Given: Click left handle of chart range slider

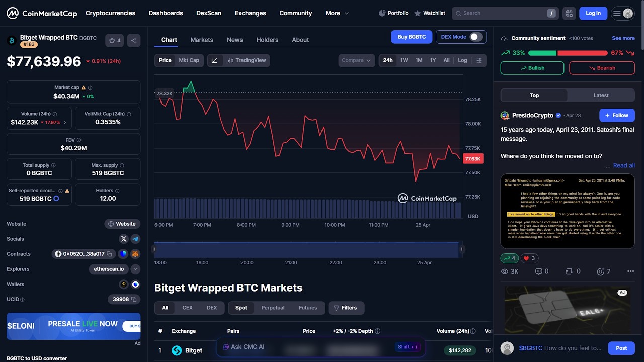Looking at the screenshot, I should point(154,249).
